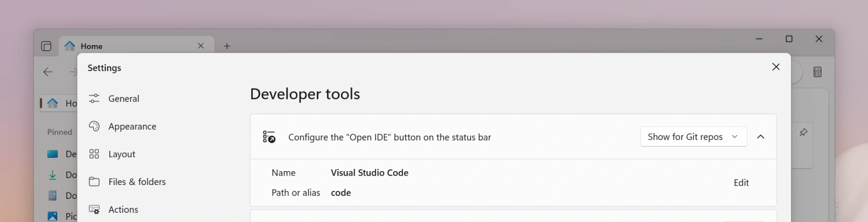Open the Show for Git repos dropdown

[x=693, y=136]
